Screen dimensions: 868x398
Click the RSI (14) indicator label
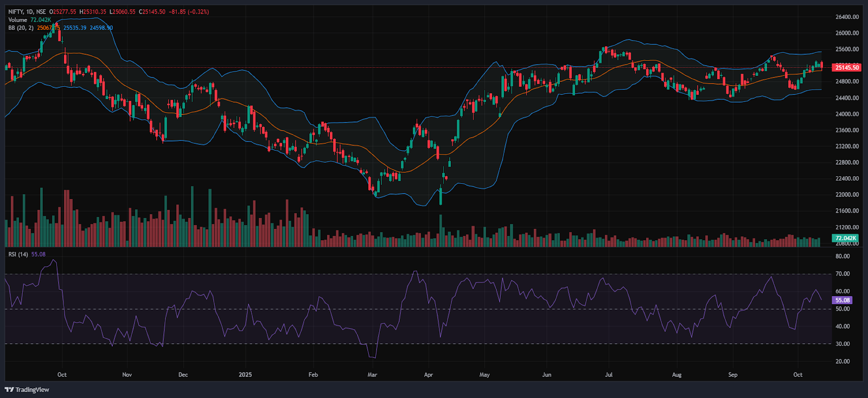(18, 254)
